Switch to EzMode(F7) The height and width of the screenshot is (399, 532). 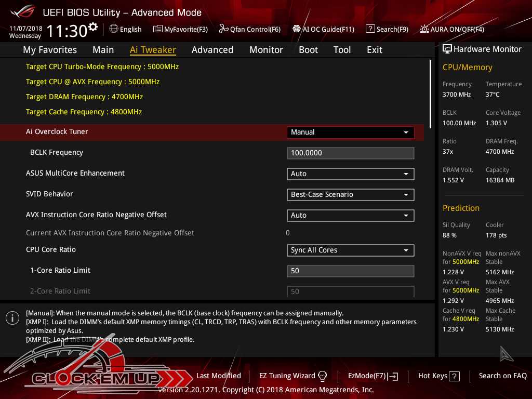(373, 376)
